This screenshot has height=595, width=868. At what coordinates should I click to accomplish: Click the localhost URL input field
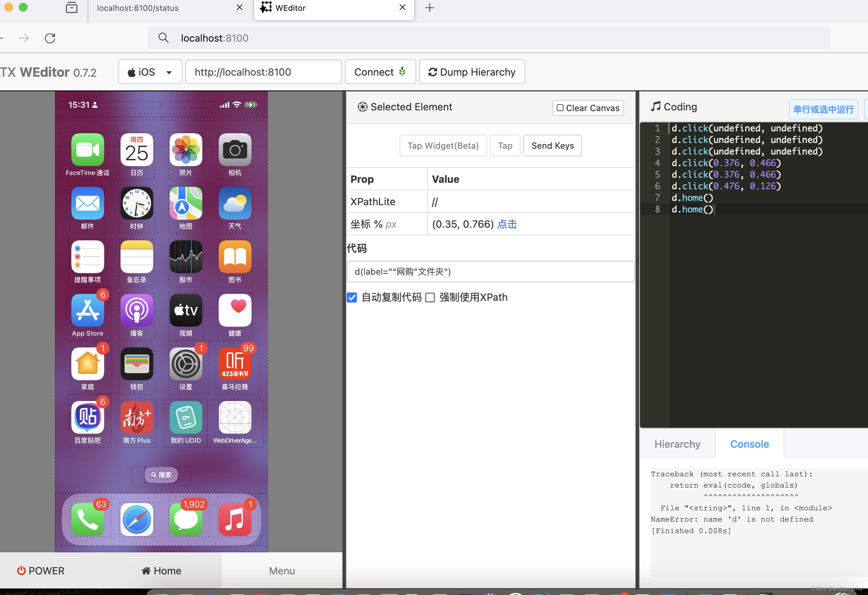(261, 72)
